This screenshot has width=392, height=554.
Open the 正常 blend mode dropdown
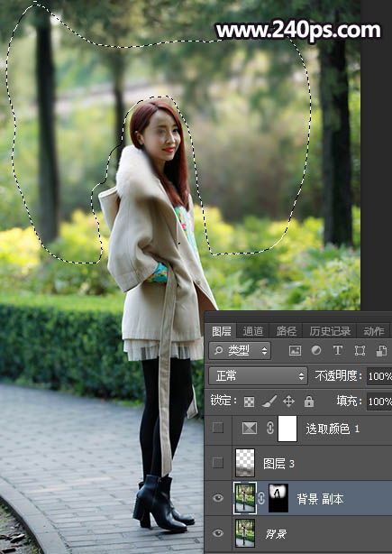click(x=258, y=376)
